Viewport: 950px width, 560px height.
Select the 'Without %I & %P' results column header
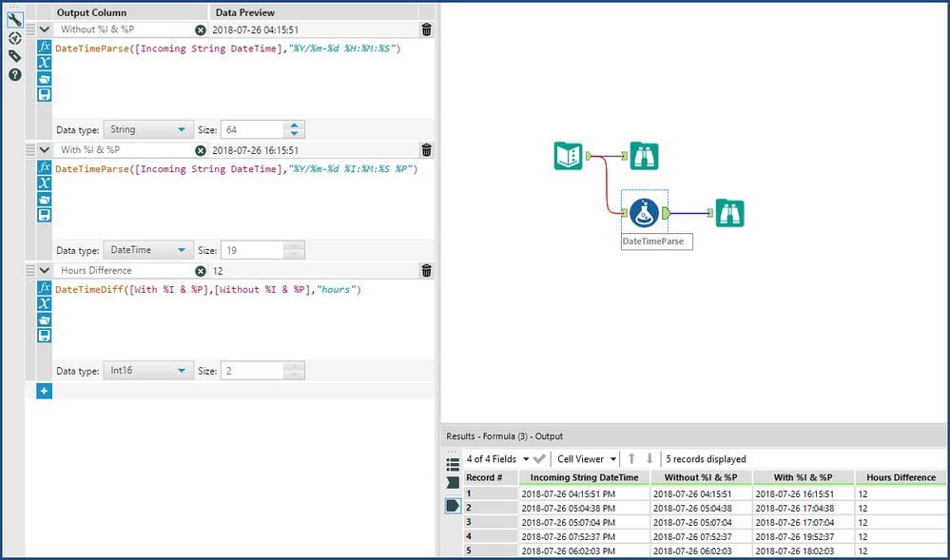(x=701, y=477)
